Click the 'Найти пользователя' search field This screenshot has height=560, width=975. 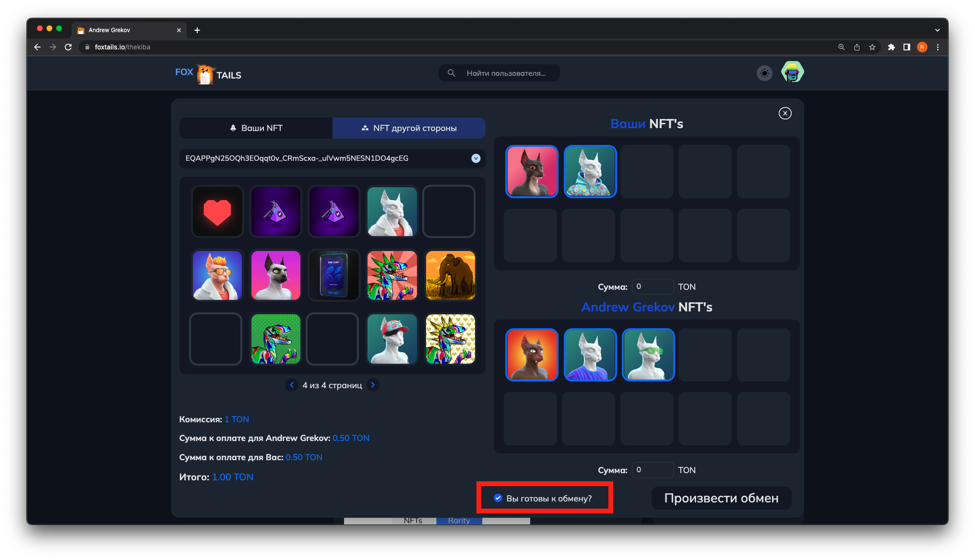506,73
